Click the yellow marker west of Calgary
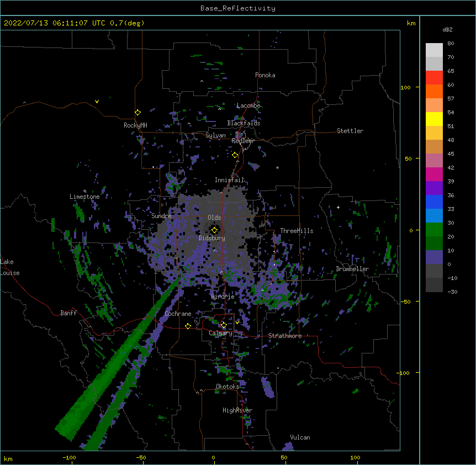This screenshot has width=476, height=465. click(x=188, y=326)
